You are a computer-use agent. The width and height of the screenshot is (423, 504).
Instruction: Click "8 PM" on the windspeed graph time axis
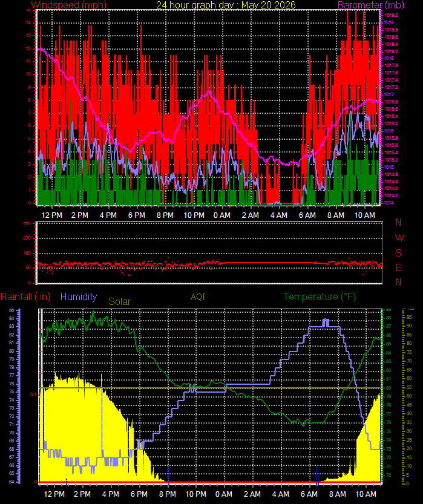165,215
